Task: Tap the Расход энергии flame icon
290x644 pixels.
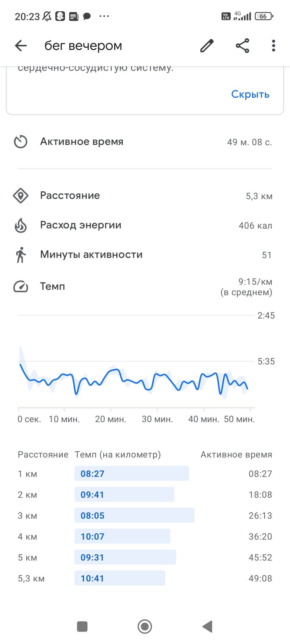Action: tap(21, 225)
